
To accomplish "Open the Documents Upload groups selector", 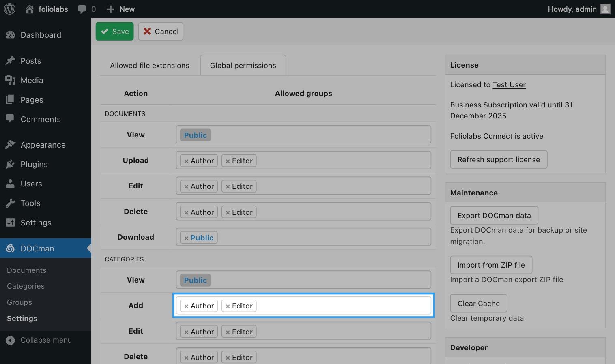I will point(303,160).
